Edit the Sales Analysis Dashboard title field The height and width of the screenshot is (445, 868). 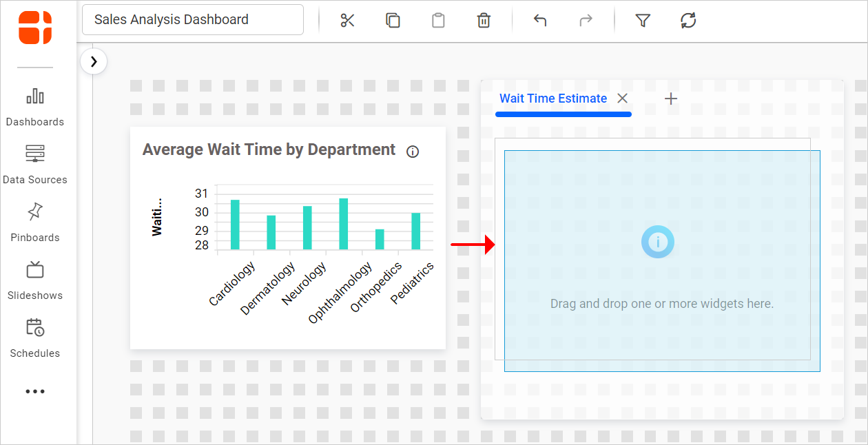192,19
